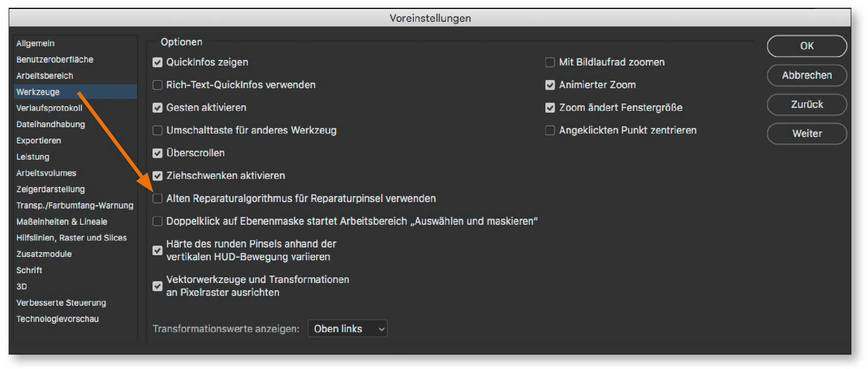Click the OK button
Screen dimensions: 868x369
(806, 46)
